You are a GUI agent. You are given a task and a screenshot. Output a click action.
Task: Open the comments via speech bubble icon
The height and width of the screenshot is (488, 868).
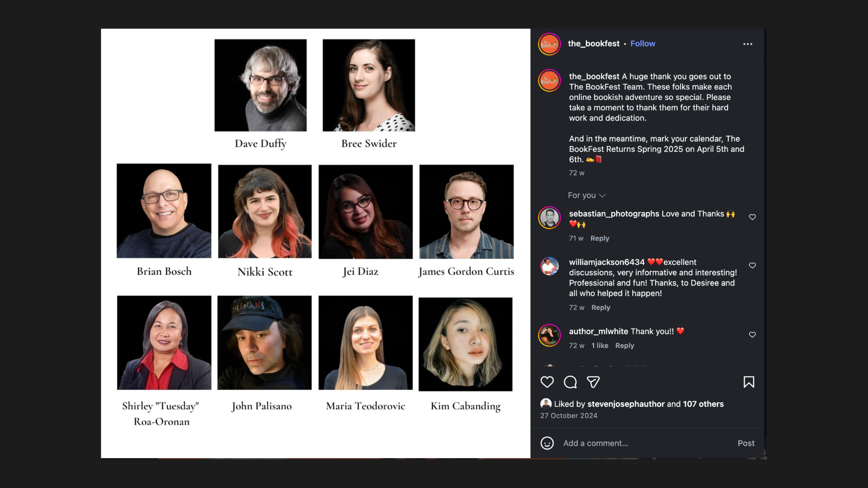[x=570, y=382]
